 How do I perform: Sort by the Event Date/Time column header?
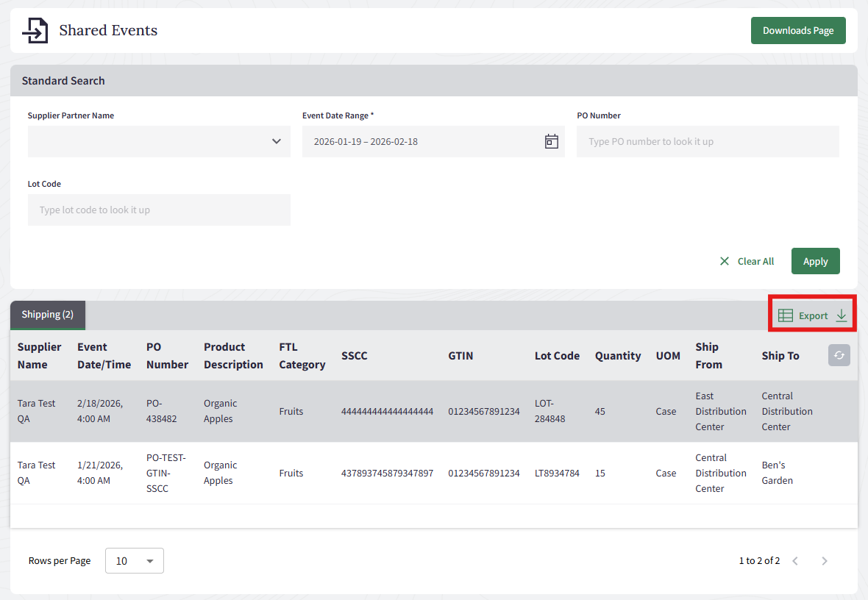[x=104, y=356]
